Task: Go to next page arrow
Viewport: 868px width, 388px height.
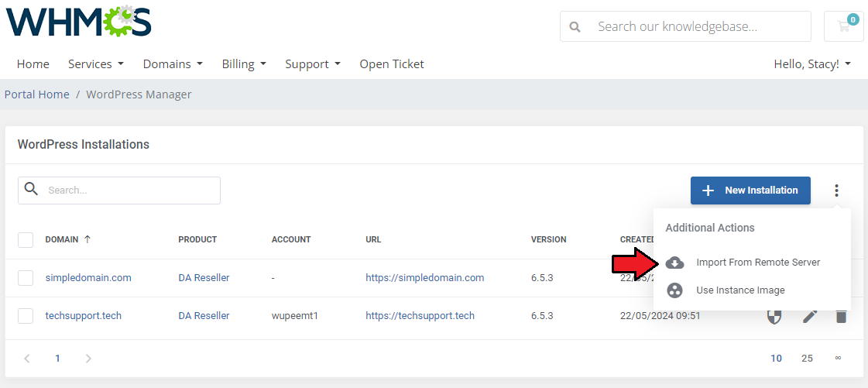Action: coord(88,358)
